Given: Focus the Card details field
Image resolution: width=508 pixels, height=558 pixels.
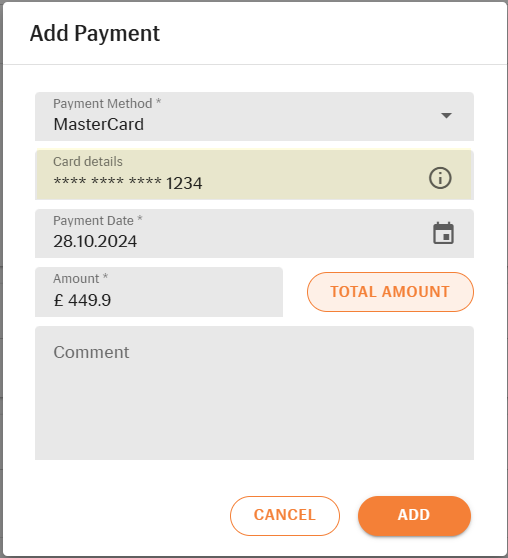Looking at the screenshot, I should 254,174.
